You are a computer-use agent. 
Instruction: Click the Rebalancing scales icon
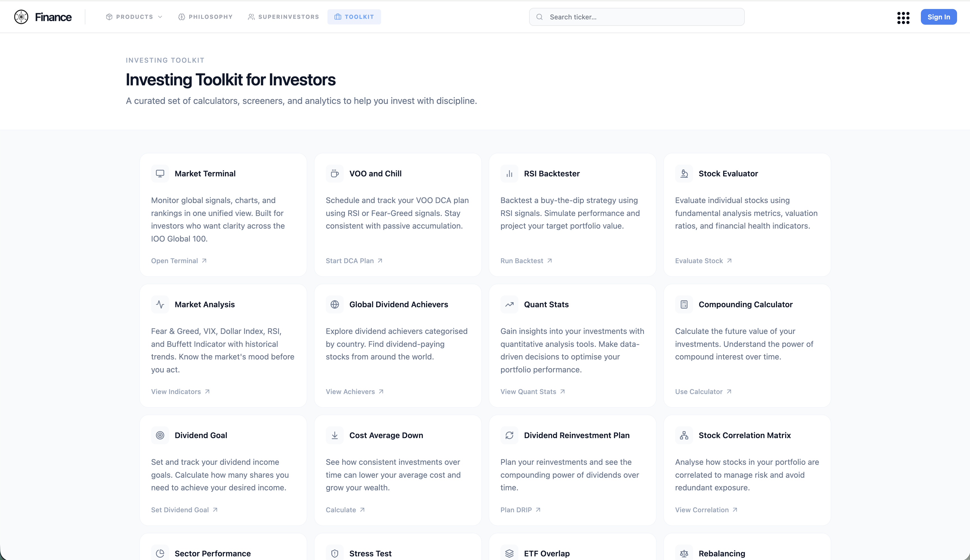coord(684,553)
